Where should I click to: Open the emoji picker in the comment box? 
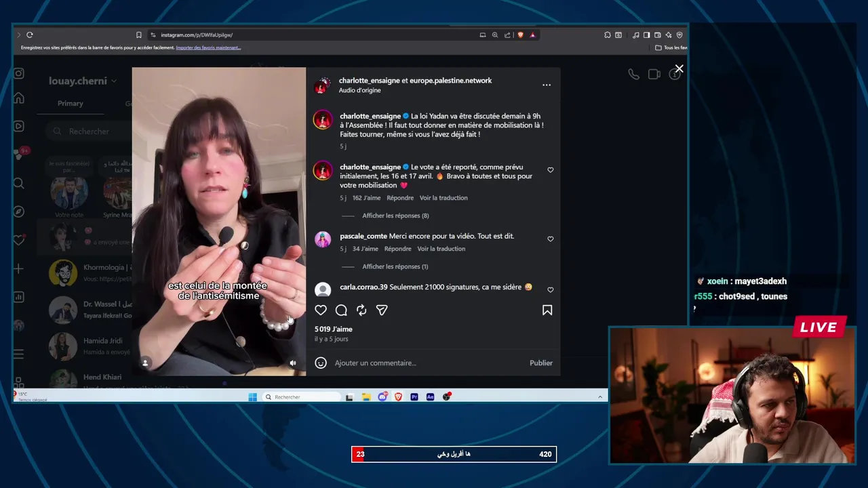coord(321,363)
